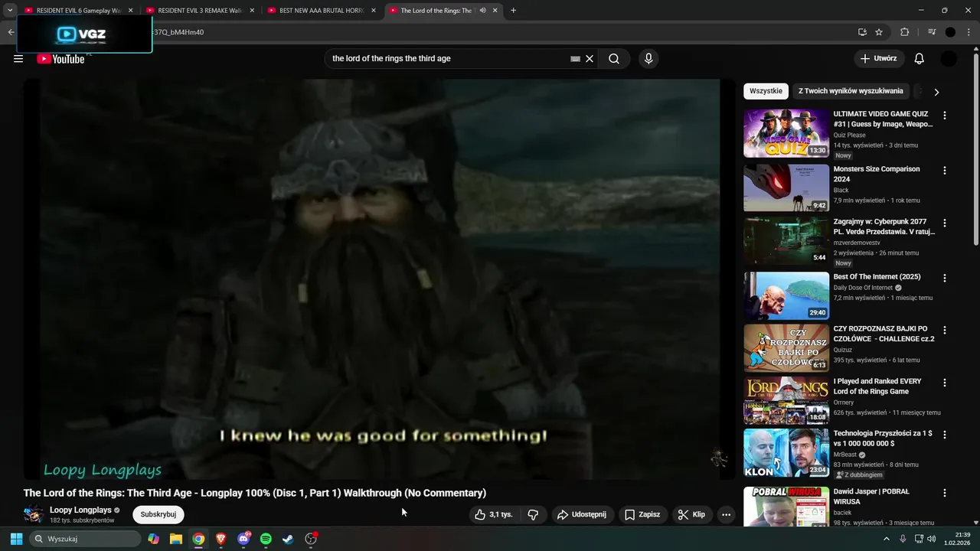Dislike the video
The height and width of the screenshot is (551, 980).
[534, 514]
